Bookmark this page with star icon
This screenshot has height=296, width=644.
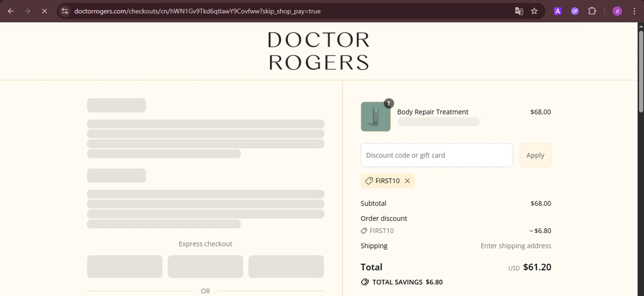(534, 11)
